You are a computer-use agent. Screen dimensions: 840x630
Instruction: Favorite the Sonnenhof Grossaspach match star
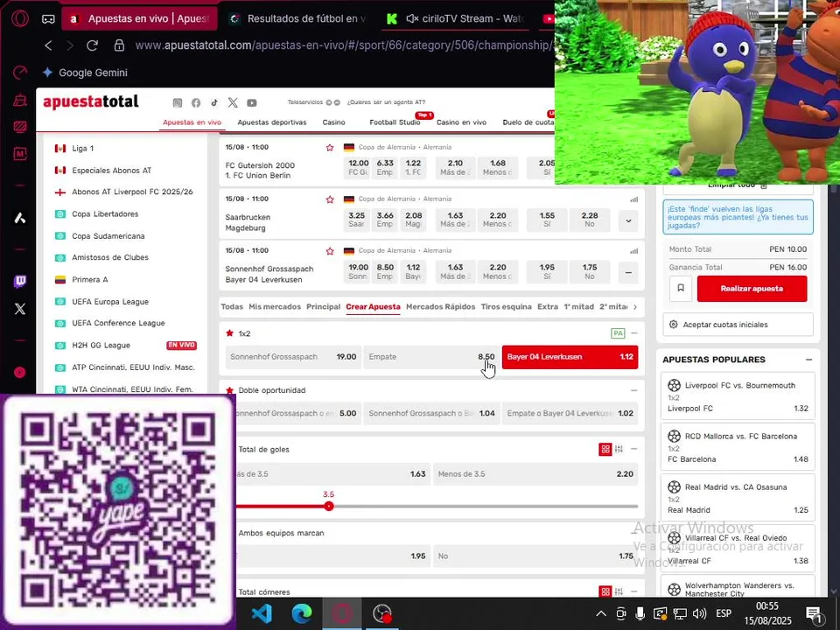[x=330, y=251]
